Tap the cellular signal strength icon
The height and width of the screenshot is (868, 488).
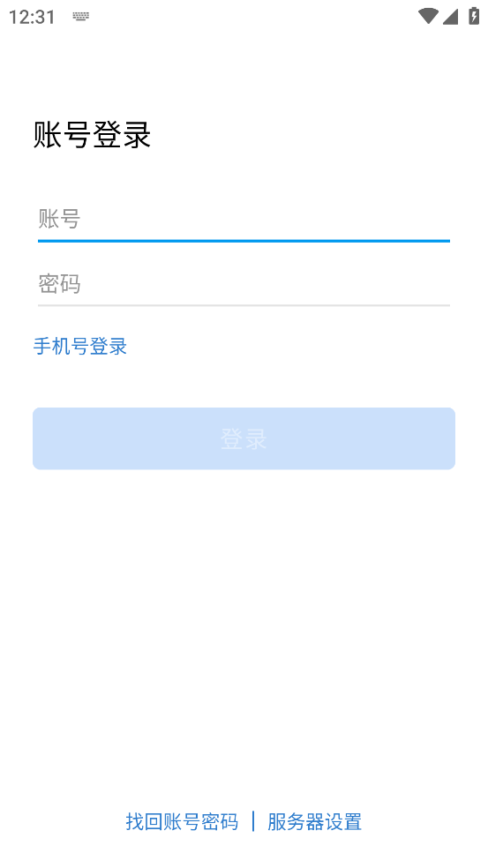(450, 16)
